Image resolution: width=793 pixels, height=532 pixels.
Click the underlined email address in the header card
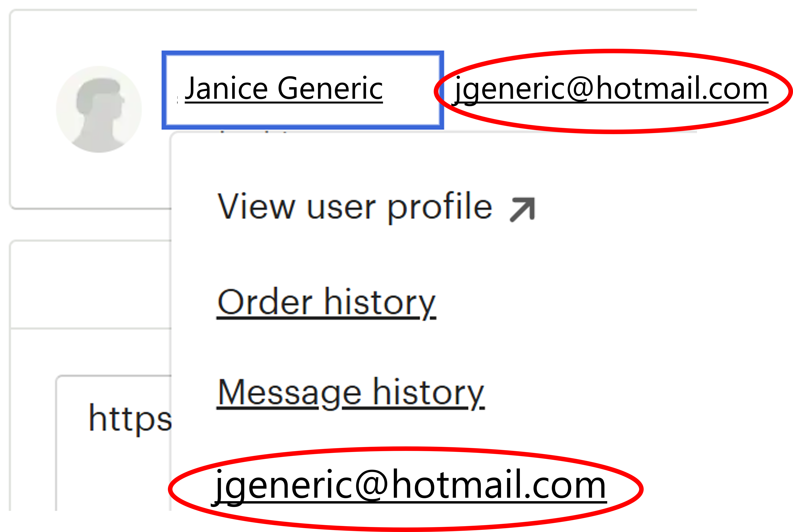(x=611, y=89)
